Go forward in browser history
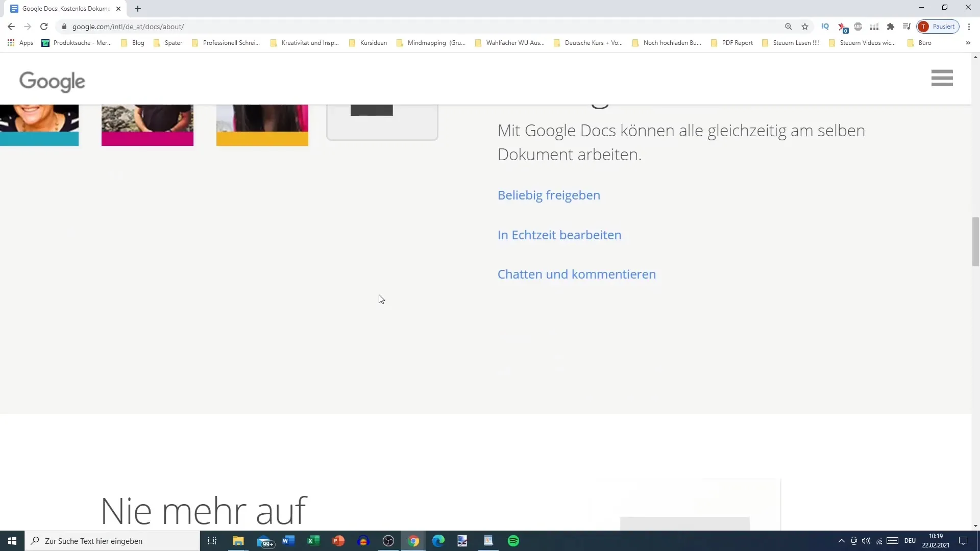Viewport: 980px width, 551px height. coord(28,27)
